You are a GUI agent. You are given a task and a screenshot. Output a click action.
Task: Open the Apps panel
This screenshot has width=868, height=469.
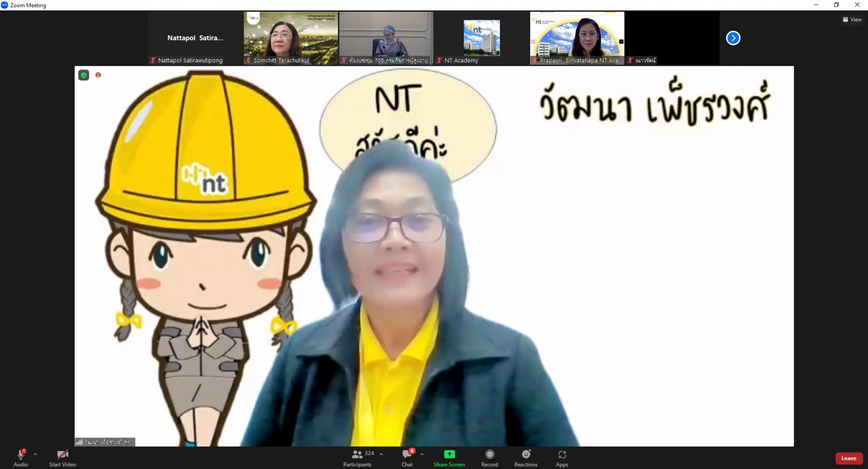[x=562, y=458]
